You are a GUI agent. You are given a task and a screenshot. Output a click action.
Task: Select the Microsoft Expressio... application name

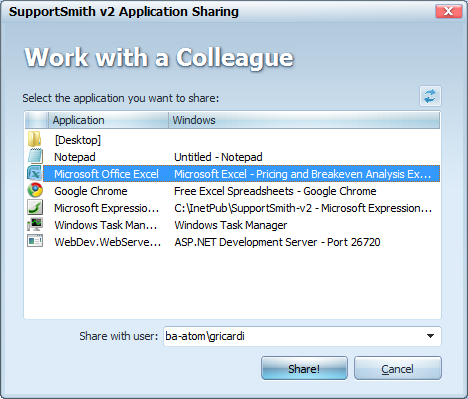(x=107, y=208)
